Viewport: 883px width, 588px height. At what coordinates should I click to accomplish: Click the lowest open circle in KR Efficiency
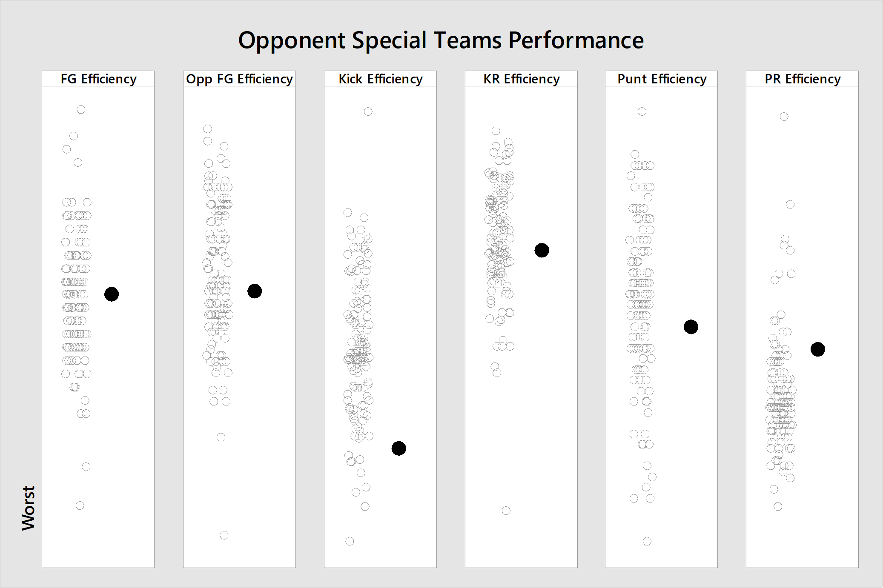pos(506,511)
